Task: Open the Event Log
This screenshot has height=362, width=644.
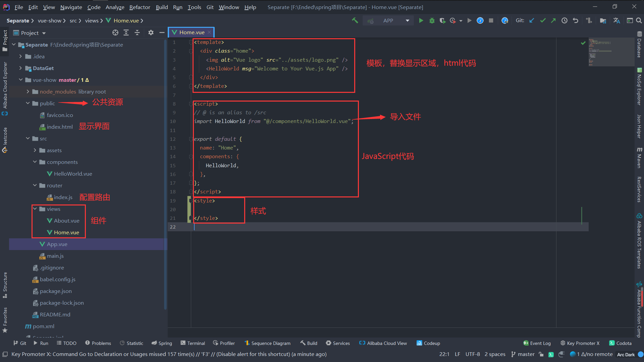Action: click(x=537, y=343)
